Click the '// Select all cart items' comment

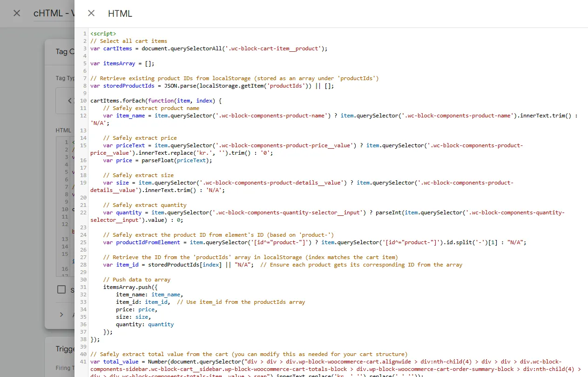[128, 41]
